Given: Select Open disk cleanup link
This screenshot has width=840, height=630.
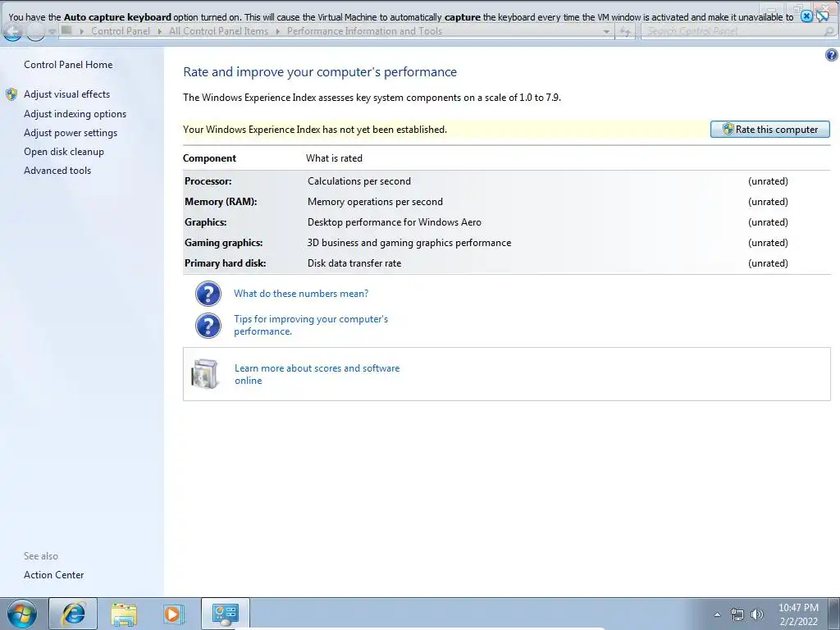Looking at the screenshot, I should click(64, 152).
